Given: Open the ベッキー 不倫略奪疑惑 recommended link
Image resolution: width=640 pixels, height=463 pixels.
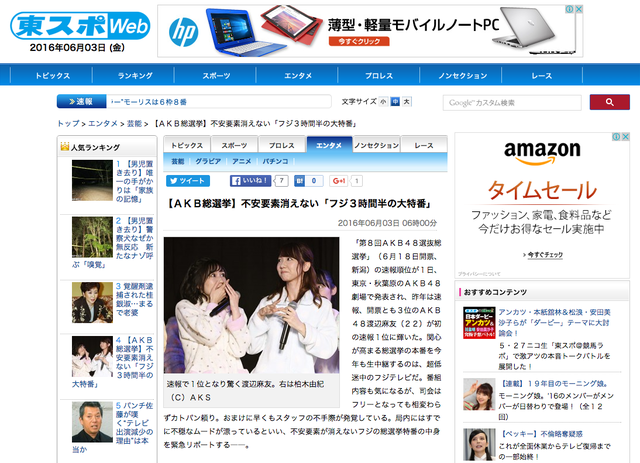Looking at the screenshot, I should tap(541, 434).
